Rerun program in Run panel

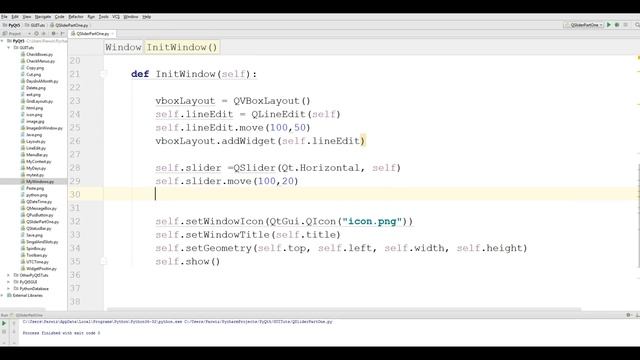[x=4, y=323]
